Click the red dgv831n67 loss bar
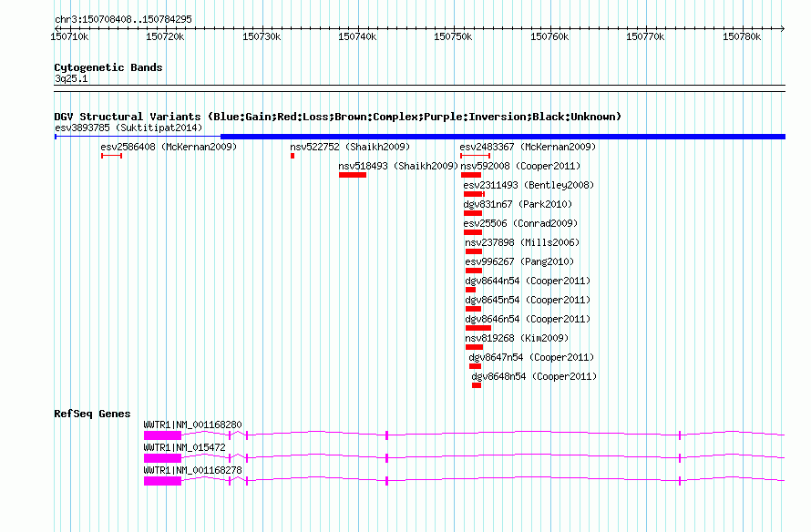The image size is (811, 532). coord(473,213)
